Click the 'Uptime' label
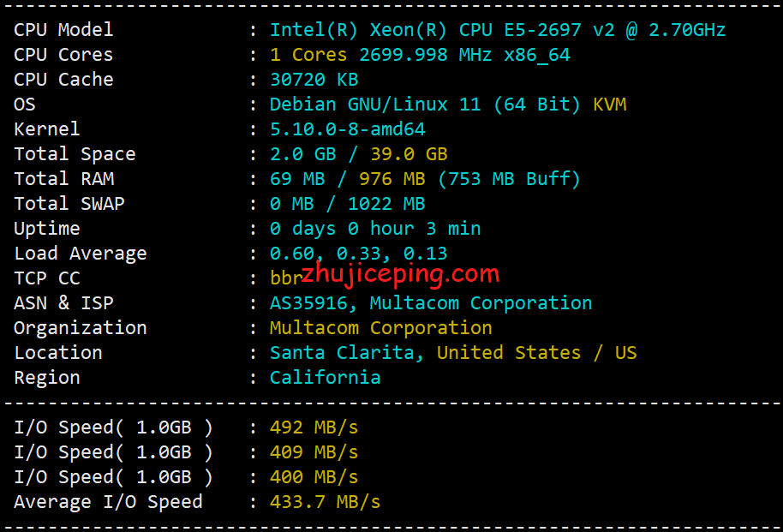 47,230
